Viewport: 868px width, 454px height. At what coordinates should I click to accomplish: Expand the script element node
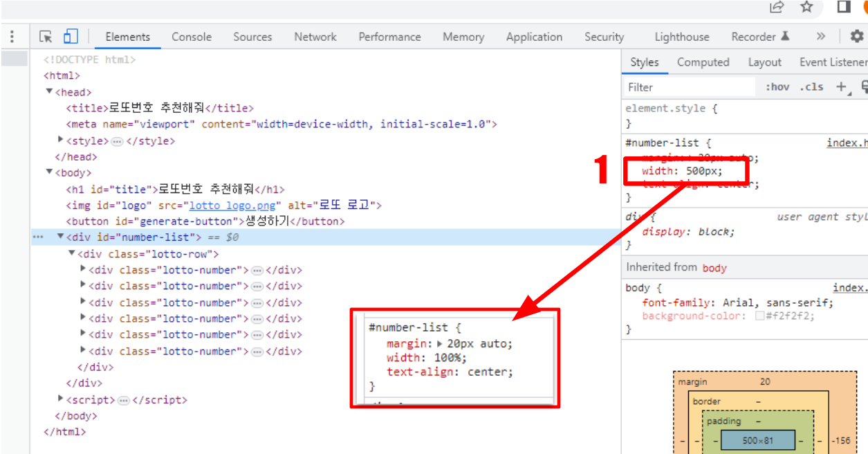(x=61, y=399)
